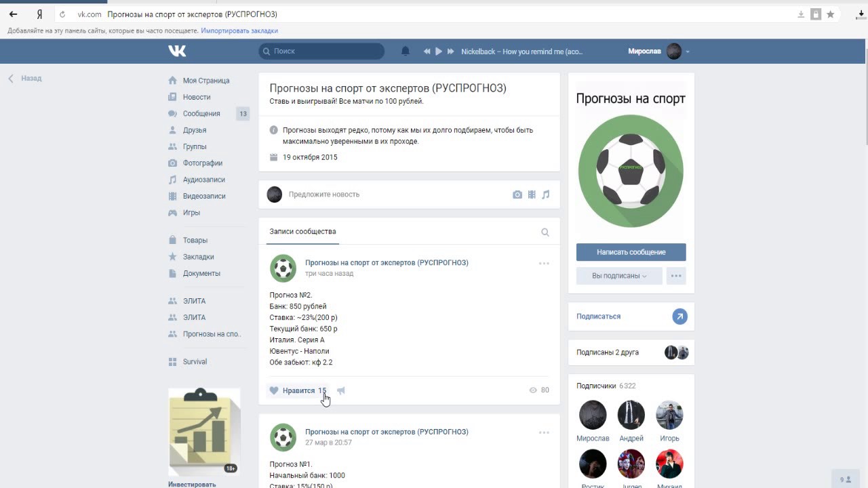868x488 pixels.
Task: Click the views eye icon showing 80
Action: 533,390
